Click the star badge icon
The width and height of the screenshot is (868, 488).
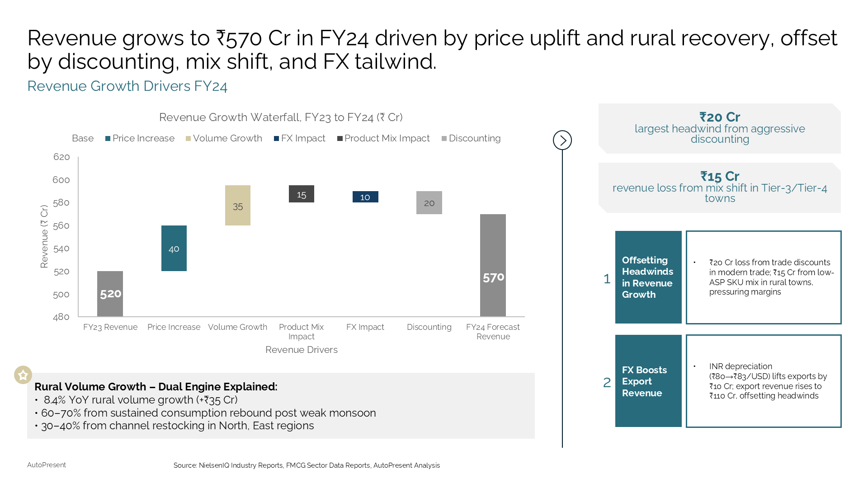point(23,375)
